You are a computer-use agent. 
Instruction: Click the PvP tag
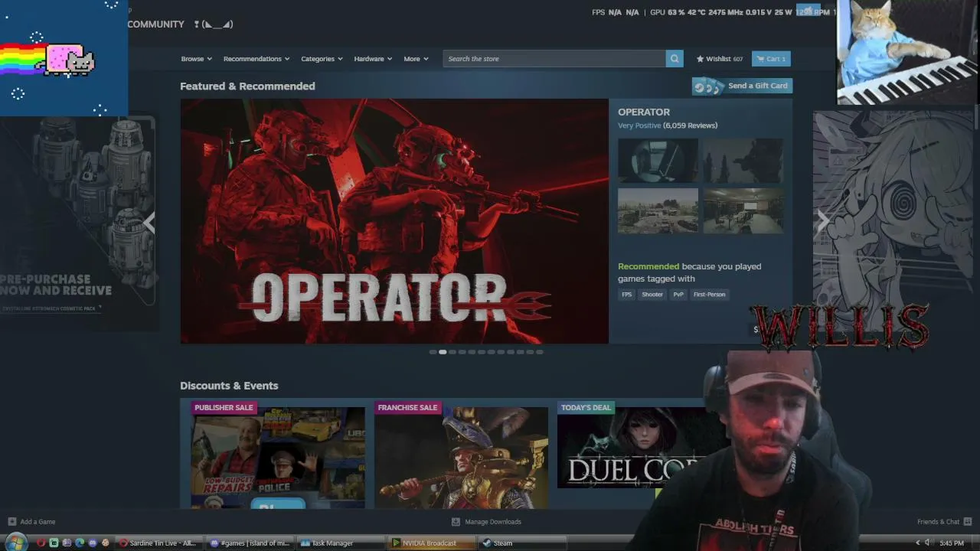(x=678, y=295)
